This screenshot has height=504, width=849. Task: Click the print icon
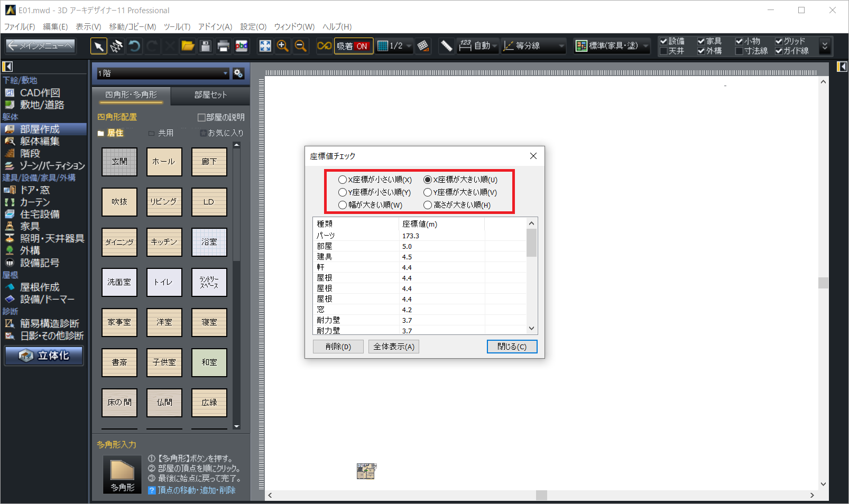[x=223, y=46]
